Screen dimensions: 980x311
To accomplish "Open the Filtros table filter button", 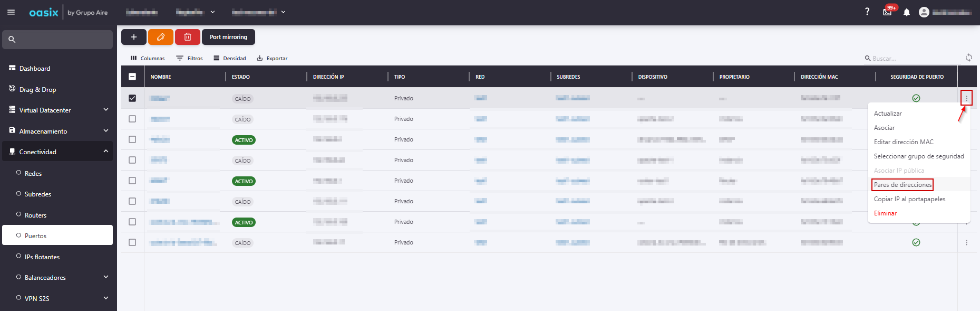I will coord(190,58).
